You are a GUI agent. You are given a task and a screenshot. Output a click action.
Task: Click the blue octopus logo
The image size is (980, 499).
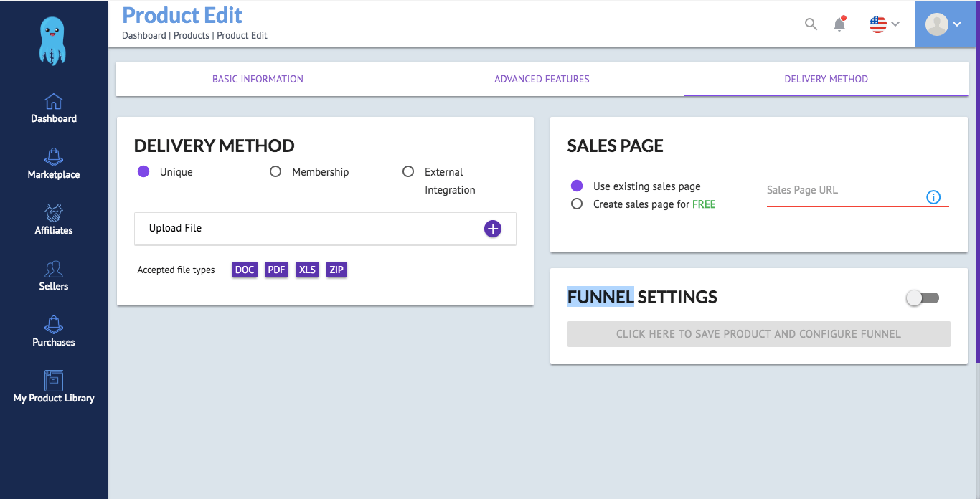pos(54,41)
